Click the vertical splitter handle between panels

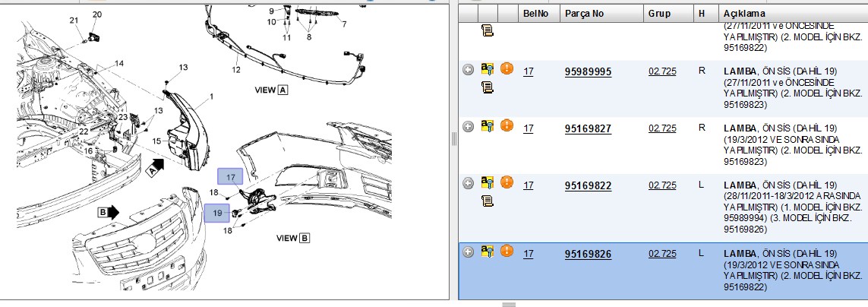454,138
